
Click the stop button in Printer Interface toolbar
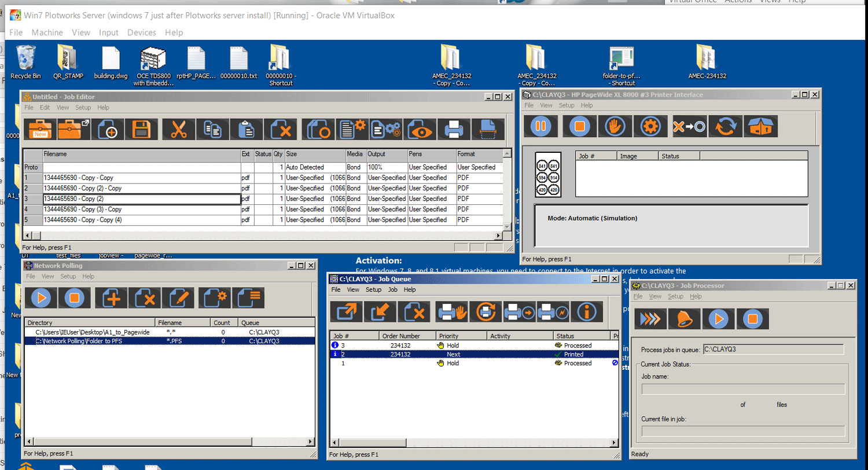click(x=580, y=126)
